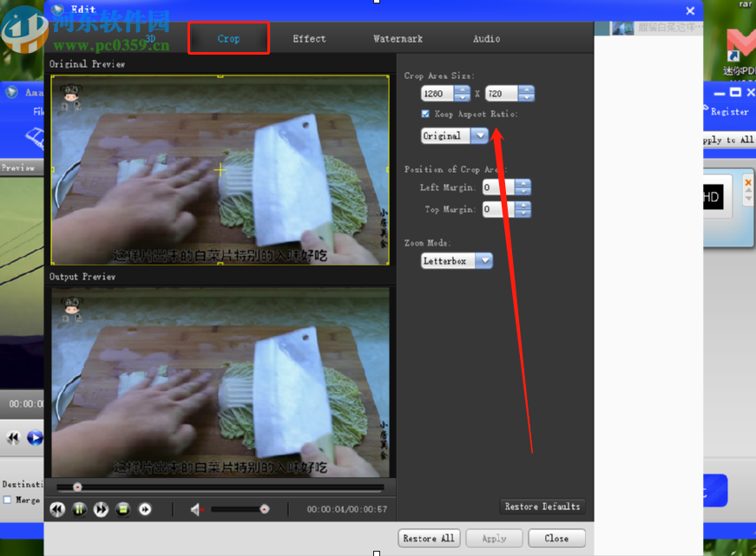Click Register link in main window

pos(729,112)
